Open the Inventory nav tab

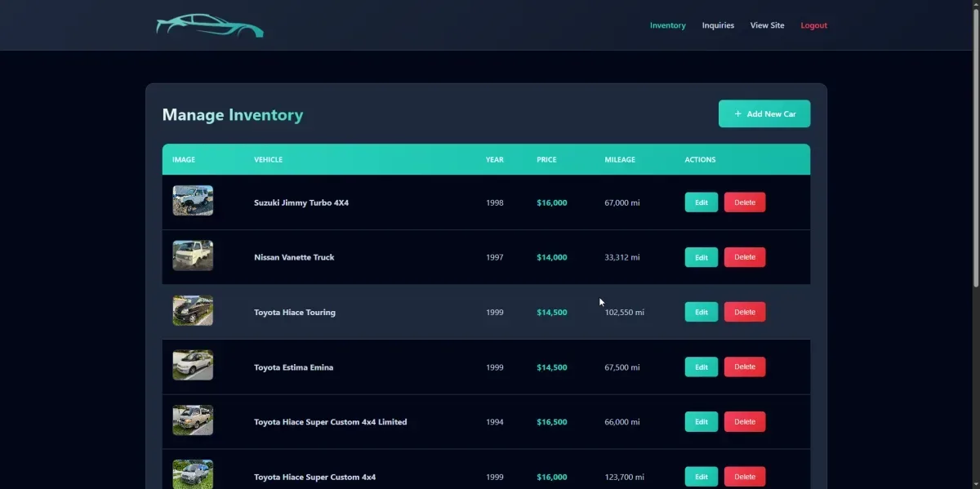[x=667, y=25]
